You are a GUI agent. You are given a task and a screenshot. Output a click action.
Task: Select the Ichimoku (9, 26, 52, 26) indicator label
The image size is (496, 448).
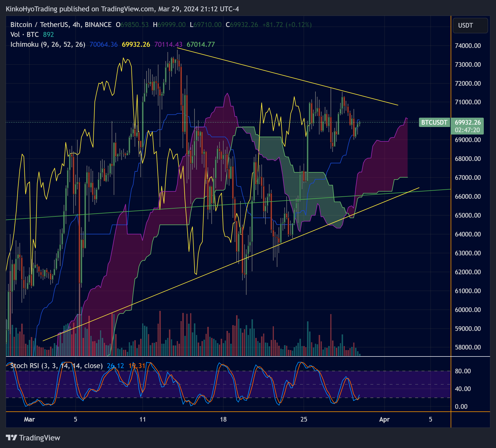[x=48, y=44]
